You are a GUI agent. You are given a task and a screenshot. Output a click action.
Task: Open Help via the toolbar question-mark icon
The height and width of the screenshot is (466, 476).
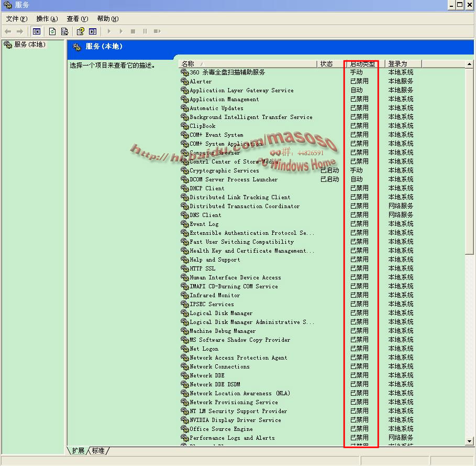tap(80, 31)
